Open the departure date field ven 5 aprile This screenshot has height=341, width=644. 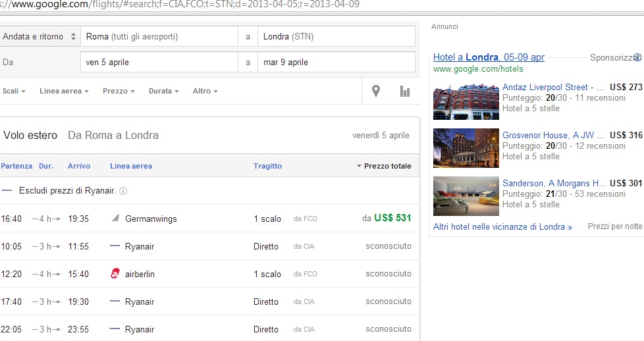click(x=159, y=63)
